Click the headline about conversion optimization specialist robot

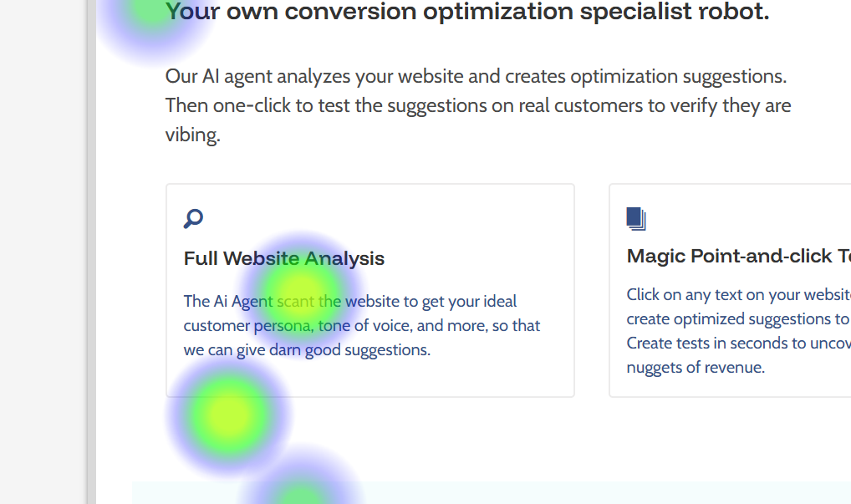(x=466, y=12)
